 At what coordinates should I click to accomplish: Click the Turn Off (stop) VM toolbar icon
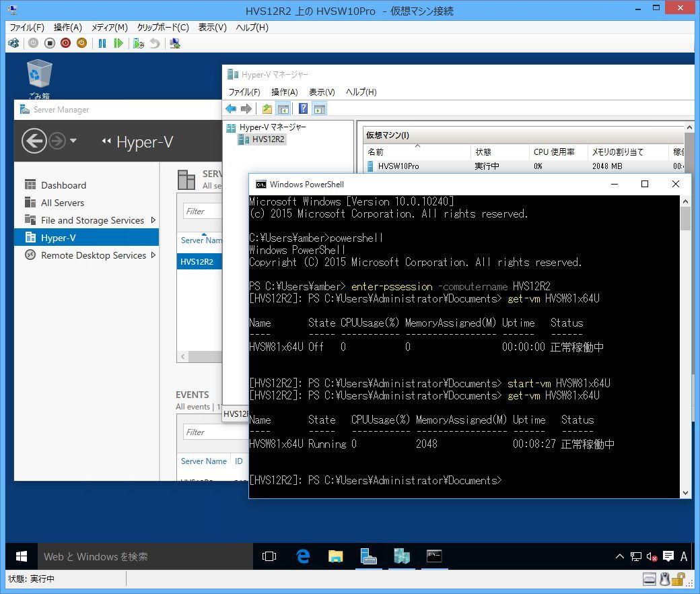[x=50, y=43]
